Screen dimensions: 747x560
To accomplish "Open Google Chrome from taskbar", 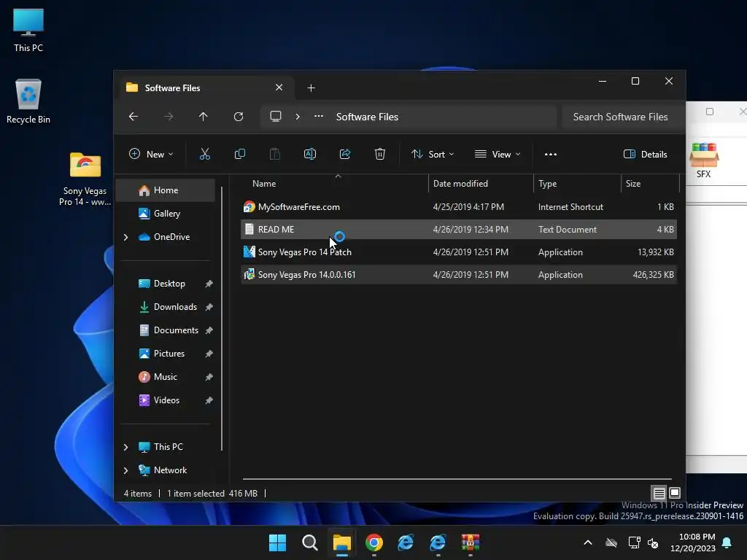I will pyautogui.click(x=374, y=542).
